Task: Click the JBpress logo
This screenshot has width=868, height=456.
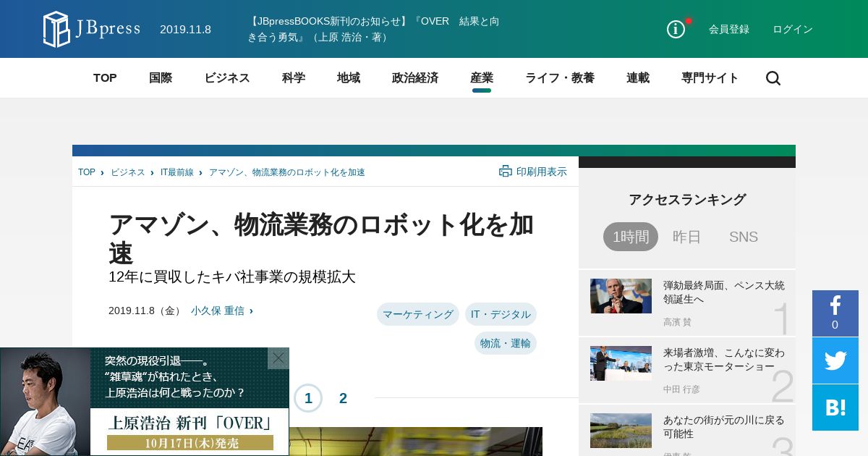Action: click(x=92, y=29)
